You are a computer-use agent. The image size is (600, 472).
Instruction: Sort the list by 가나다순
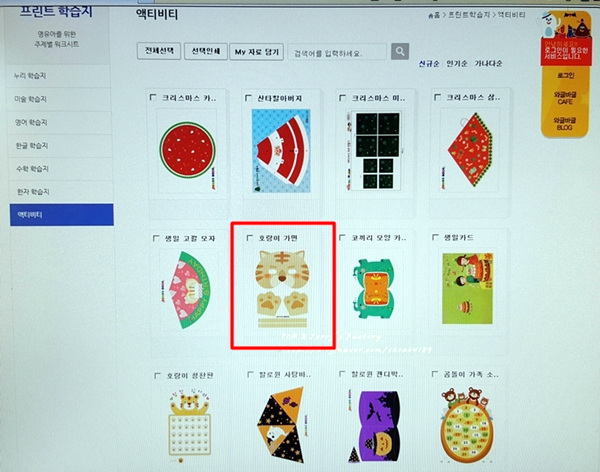pos(488,64)
